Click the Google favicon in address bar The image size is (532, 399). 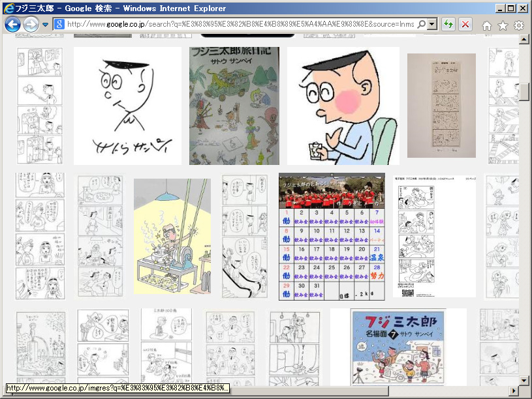pyautogui.click(x=59, y=24)
